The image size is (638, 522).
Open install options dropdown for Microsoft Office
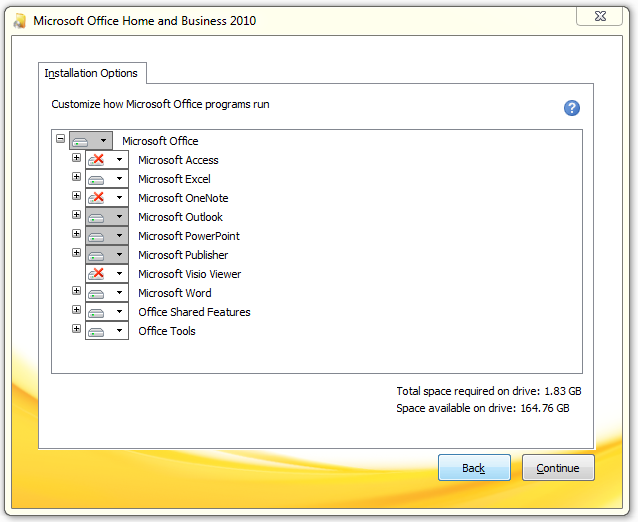[x=103, y=141]
